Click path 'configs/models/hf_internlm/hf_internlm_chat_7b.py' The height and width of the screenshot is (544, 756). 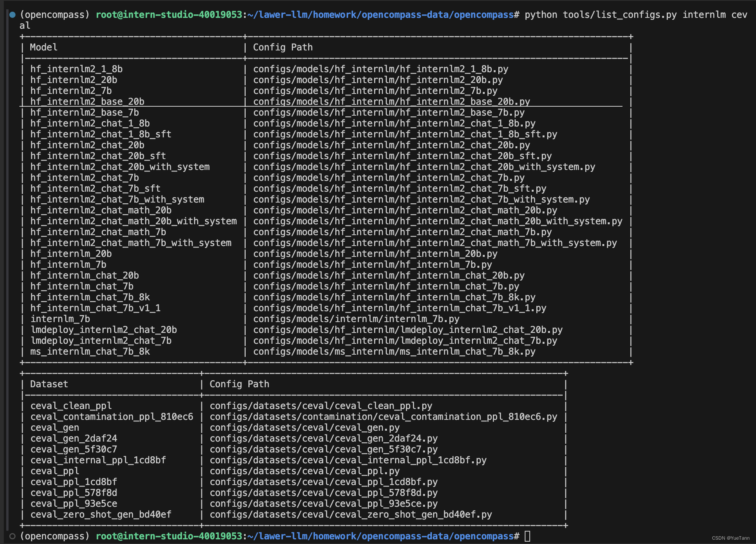click(x=386, y=286)
